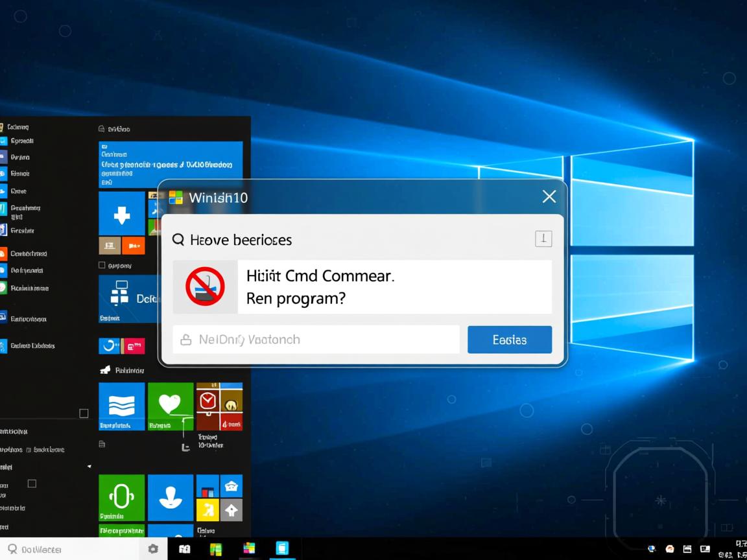Toggle the checkbox in the lower-left panel

point(32,484)
